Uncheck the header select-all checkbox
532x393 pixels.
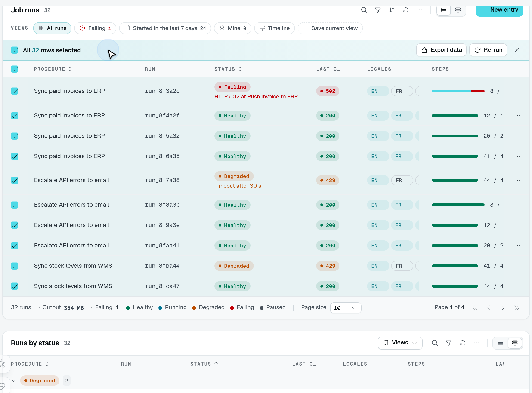15,69
